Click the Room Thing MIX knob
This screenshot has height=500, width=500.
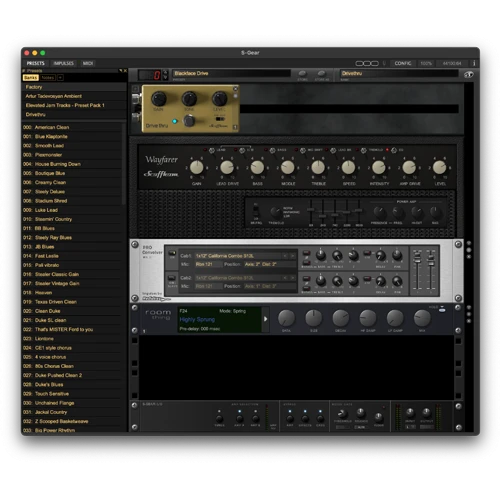pyautogui.click(x=422, y=318)
